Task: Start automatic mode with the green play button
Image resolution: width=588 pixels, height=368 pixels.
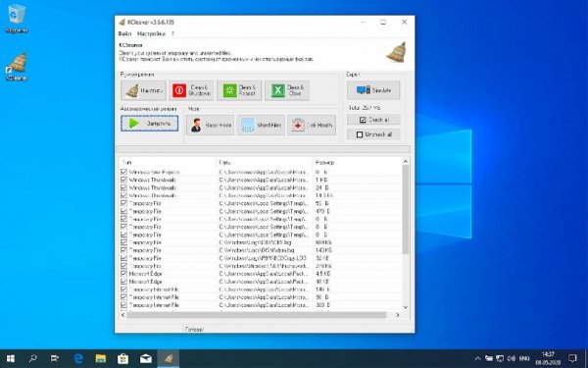Action: point(150,124)
